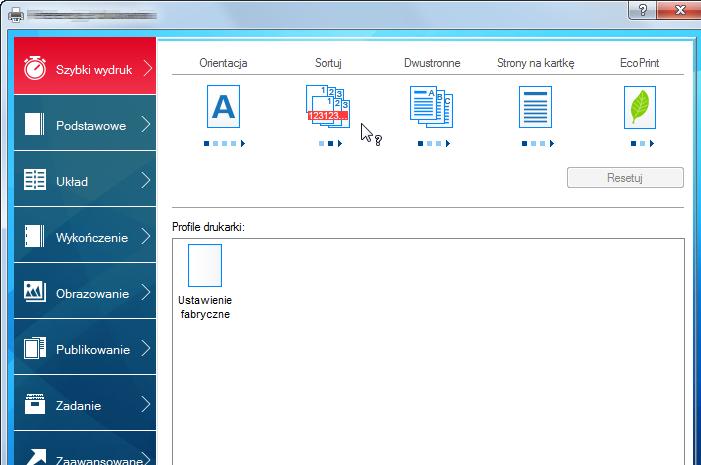This screenshot has width=701, height=465.
Task: Close the printing preferences window
Action: pos(679,9)
